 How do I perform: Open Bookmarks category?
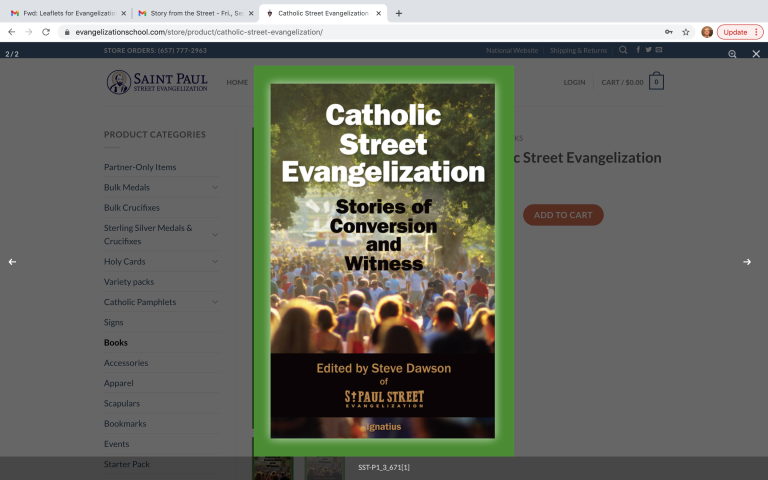[125, 424]
